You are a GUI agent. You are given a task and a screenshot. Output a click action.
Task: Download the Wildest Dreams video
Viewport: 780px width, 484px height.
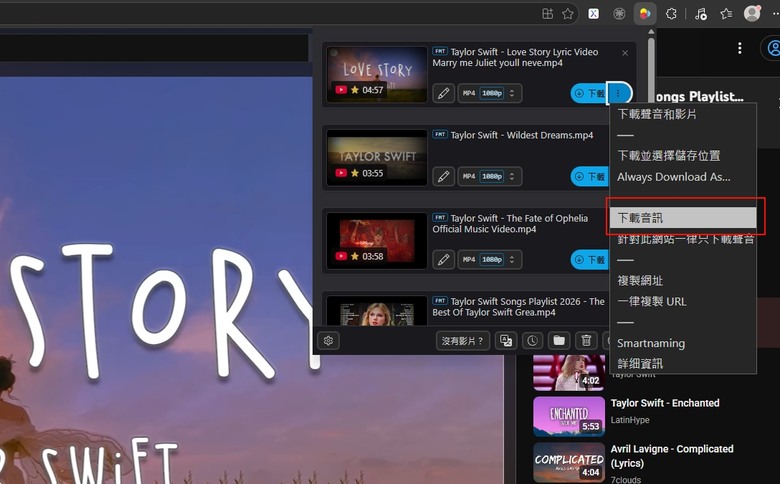589,176
